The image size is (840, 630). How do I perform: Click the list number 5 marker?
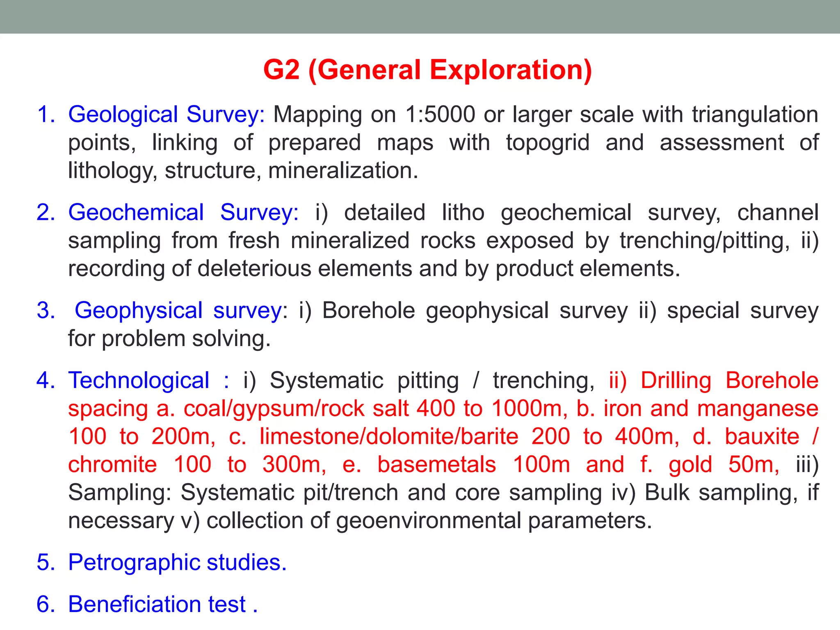(46, 562)
